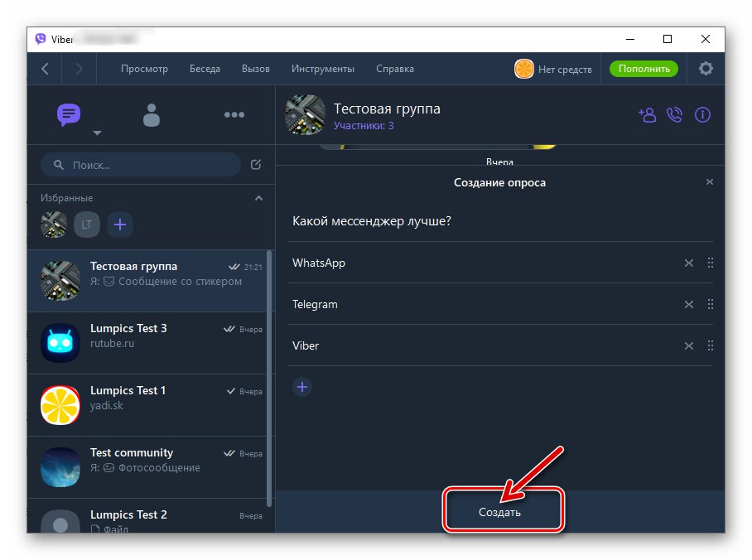Click the yadi.sk message preview
This screenshot has height=560, width=752.
pos(107,405)
